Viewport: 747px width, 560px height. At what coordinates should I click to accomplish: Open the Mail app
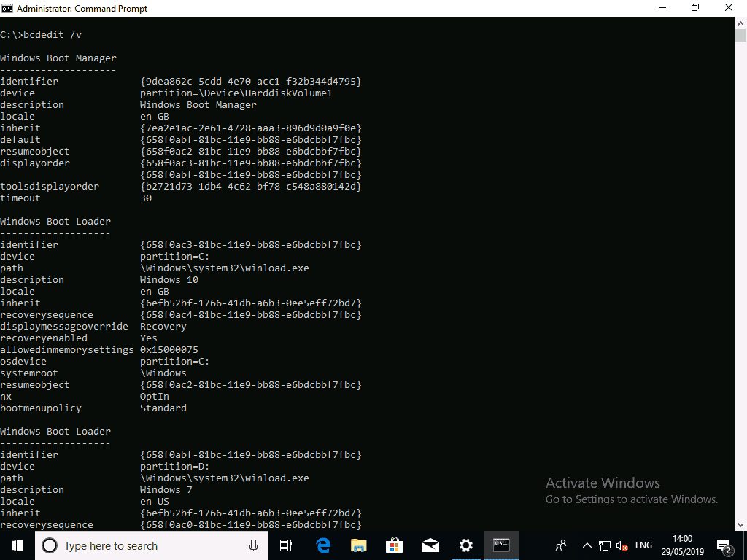point(430,545)
